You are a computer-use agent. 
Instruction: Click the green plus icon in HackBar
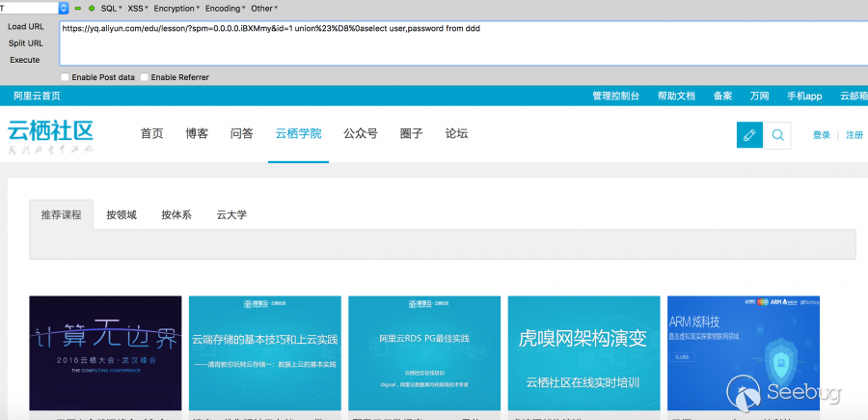tap(91, 8)
